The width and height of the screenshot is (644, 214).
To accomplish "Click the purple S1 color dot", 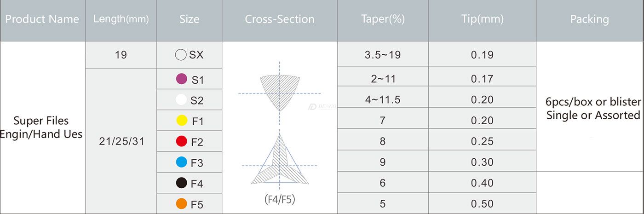I will 182,79.
